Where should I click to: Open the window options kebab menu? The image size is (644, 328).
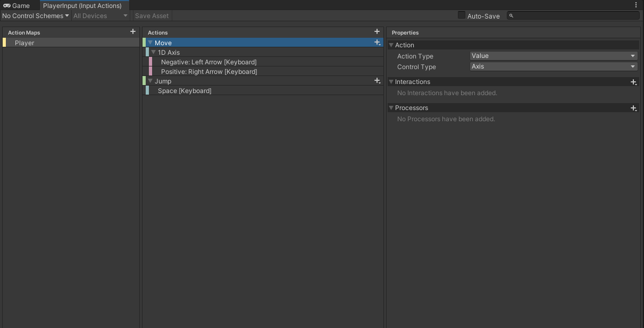pos(636,5)
